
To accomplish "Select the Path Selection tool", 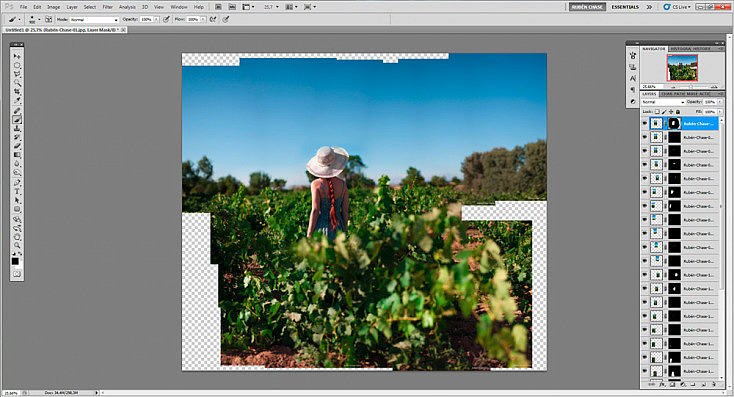I will 17,201.
